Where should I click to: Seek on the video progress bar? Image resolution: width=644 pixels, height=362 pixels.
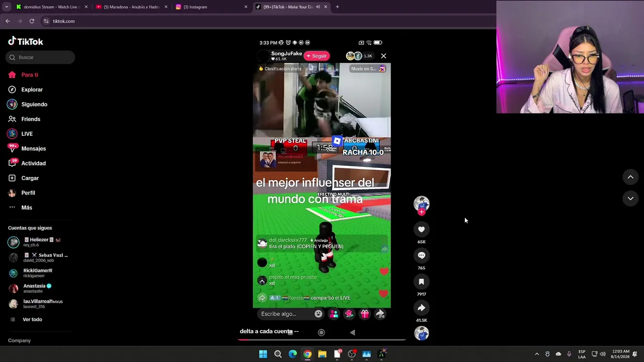pos(322,339)
